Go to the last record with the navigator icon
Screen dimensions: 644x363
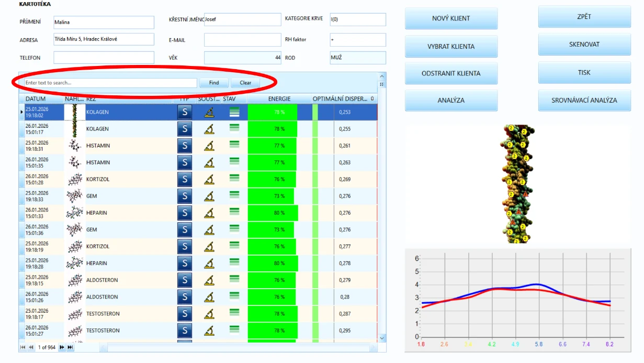pos(70,347)
